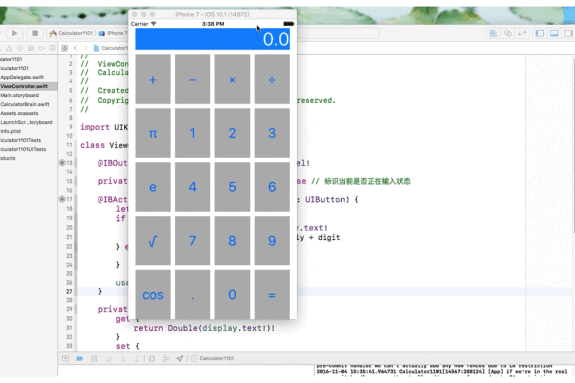
Task: Tap digit 7 on calculator
Action: 192,241
